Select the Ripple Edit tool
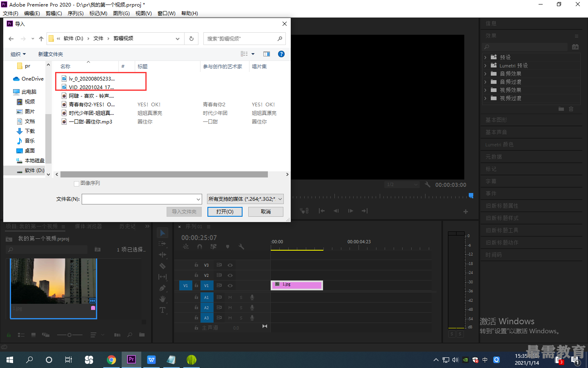 click(x=163, y=255)
